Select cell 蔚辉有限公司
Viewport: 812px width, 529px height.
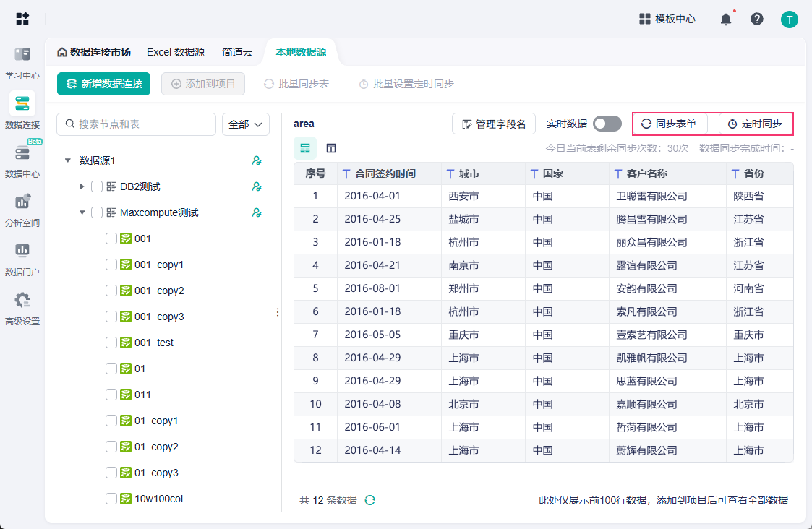[x=667, y=450]
